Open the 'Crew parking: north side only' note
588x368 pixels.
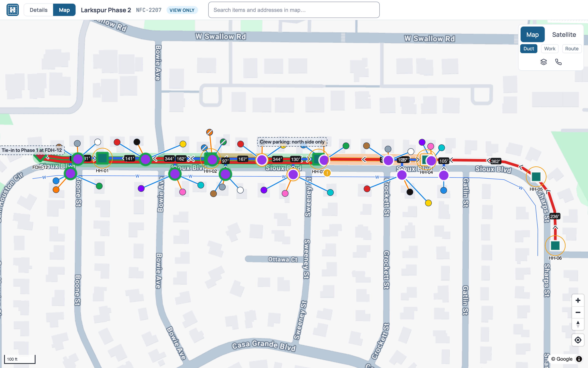(x=292, y=142)
